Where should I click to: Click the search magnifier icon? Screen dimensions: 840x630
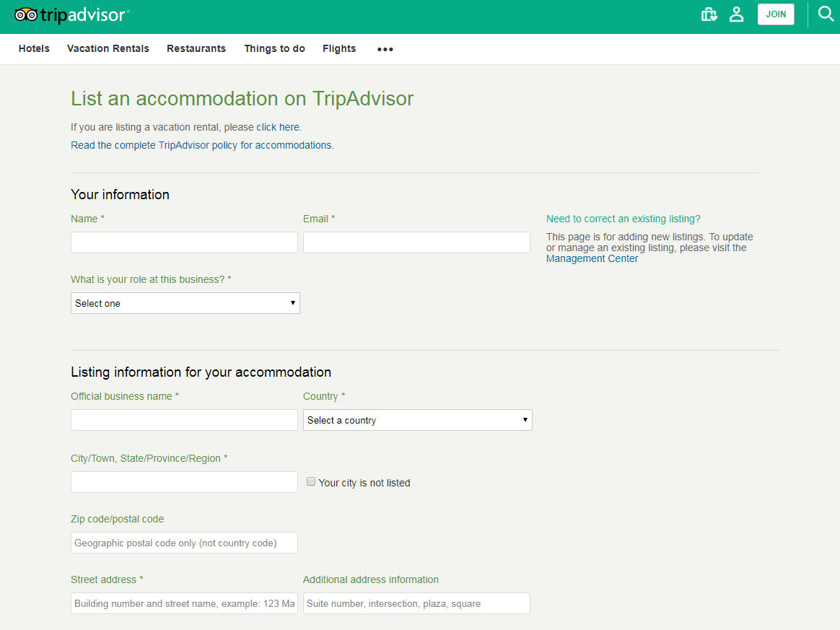(x=826, y=14)
